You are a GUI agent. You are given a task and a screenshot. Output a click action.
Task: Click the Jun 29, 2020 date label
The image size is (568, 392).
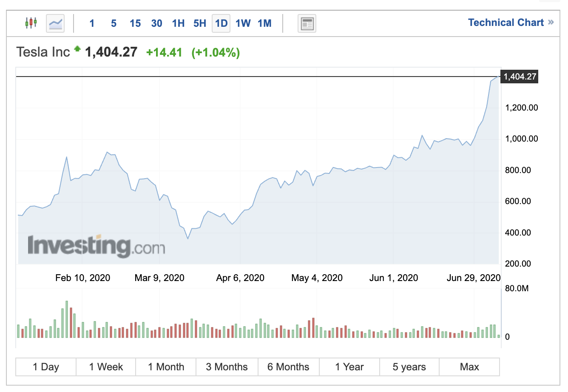tap(474, 278)
